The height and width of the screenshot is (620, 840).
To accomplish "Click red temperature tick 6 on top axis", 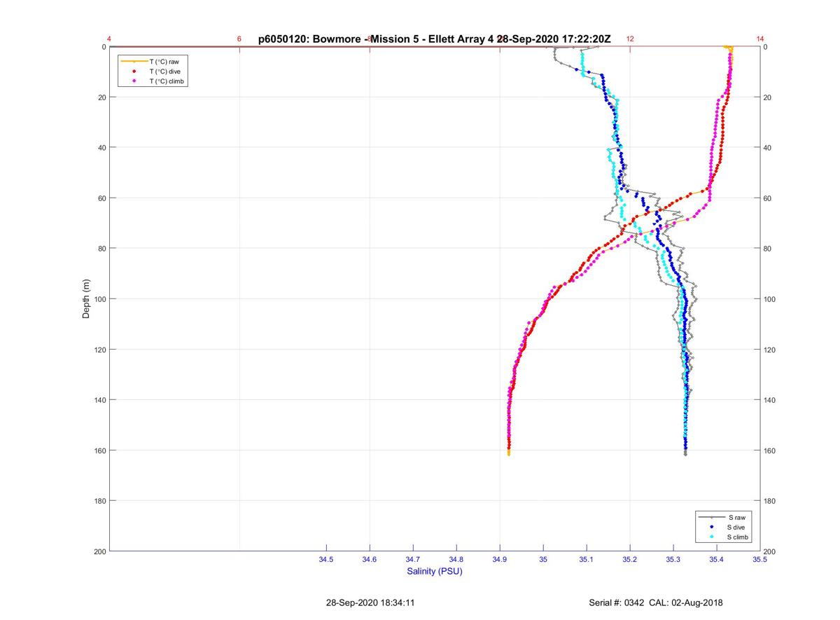I will tap(239, 39).
